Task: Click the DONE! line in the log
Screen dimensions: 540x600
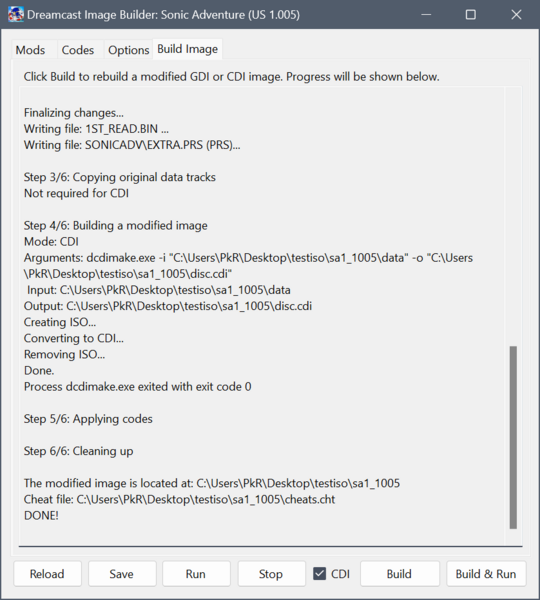Action: coord(41,515)
